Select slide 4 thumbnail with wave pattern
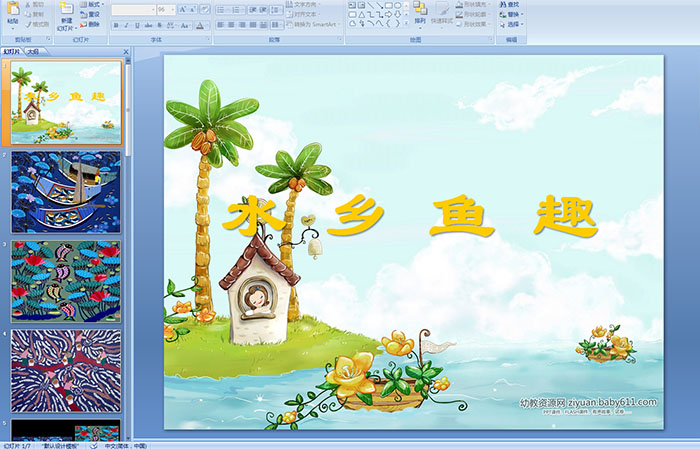This screenshot has height=449, width=700. (x=66, y=370)
